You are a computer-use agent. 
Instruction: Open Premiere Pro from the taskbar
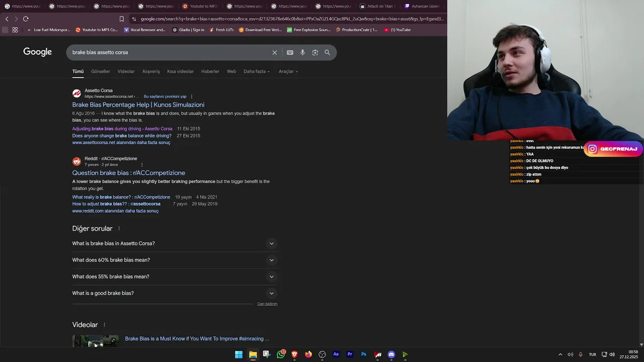tap(350, 354)
